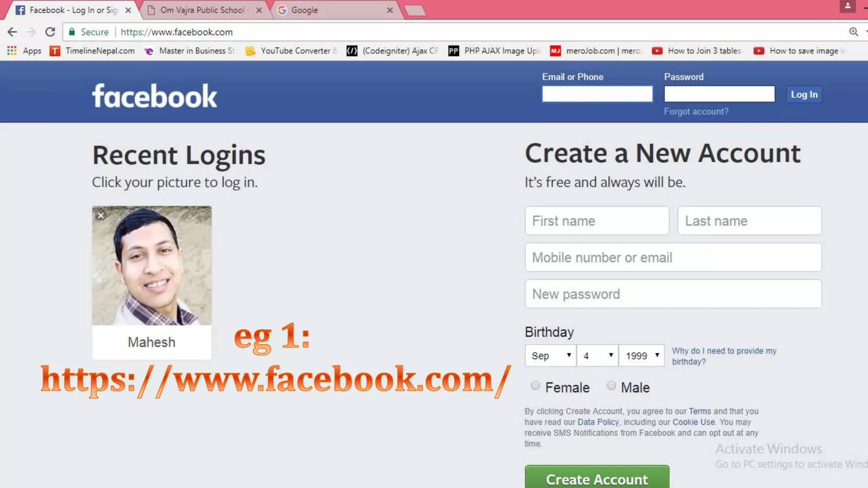Select the Female radio button

pos(535,385)
